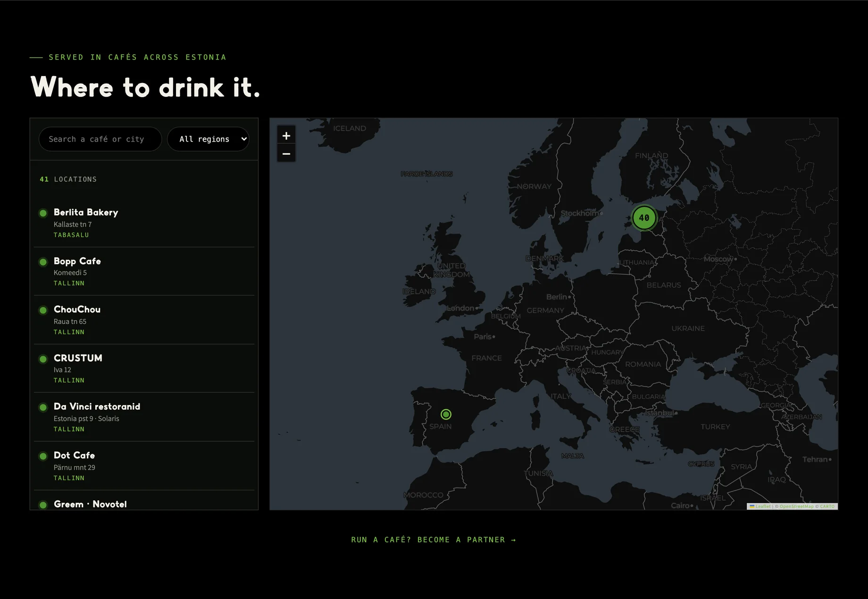
Task: Click green dot beside CRUSTUM
Action: tap(43, 359)
